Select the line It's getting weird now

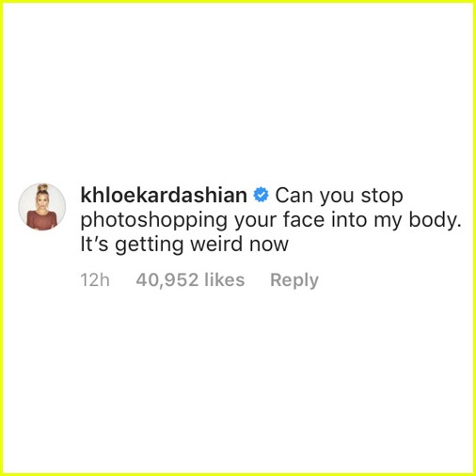click(x=184, y=245)
